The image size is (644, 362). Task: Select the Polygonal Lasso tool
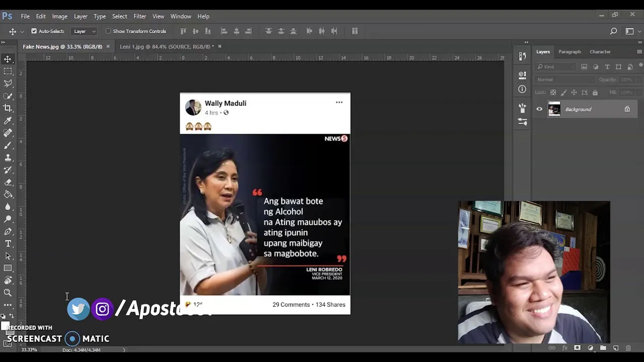pyautogui.click(x=8, y=83)
